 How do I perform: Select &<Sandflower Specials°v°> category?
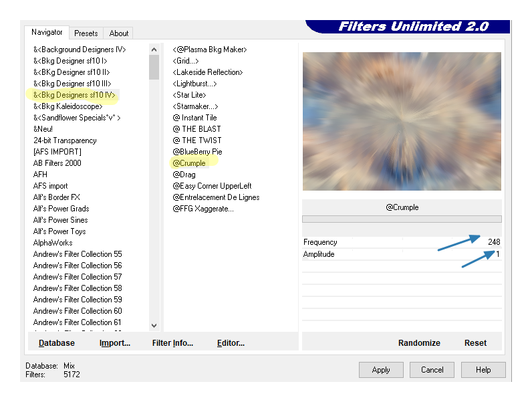click(x=77, y=118)
